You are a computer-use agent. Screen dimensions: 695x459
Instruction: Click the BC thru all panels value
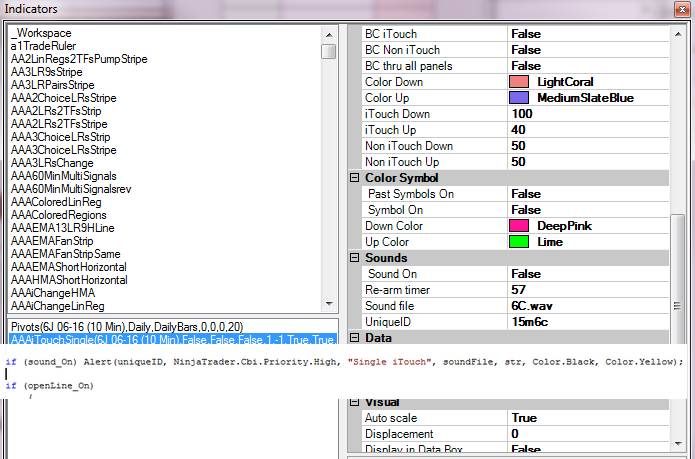[x=588, y=66]
